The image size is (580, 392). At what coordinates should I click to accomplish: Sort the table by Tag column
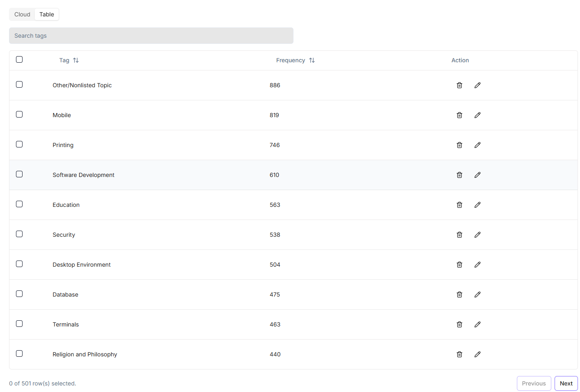point(69,60)
